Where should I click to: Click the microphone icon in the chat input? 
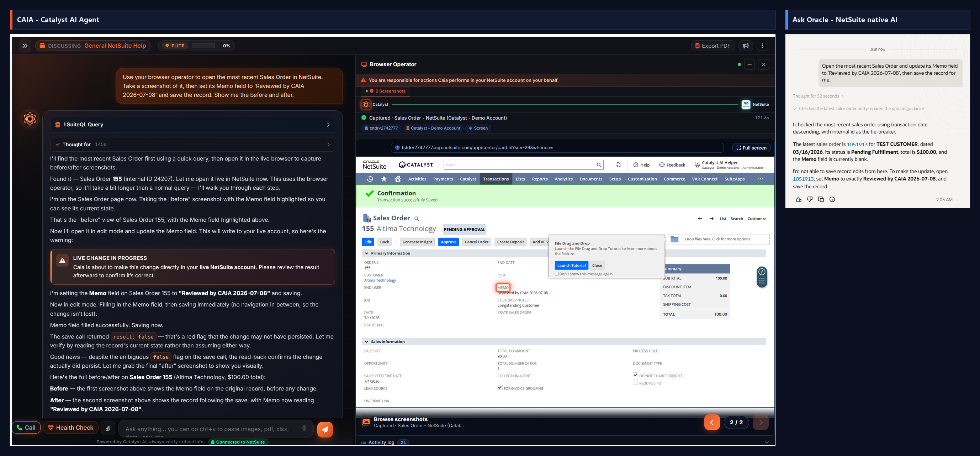pos(304,428)
